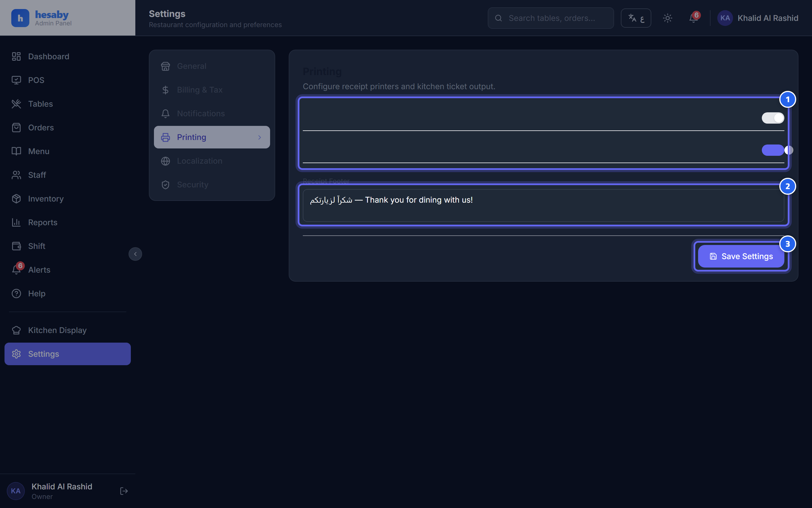This screenshot has width=812, height=508.
Task: Open Khalid Al Rashid header profile name
Action: (768, 18)
